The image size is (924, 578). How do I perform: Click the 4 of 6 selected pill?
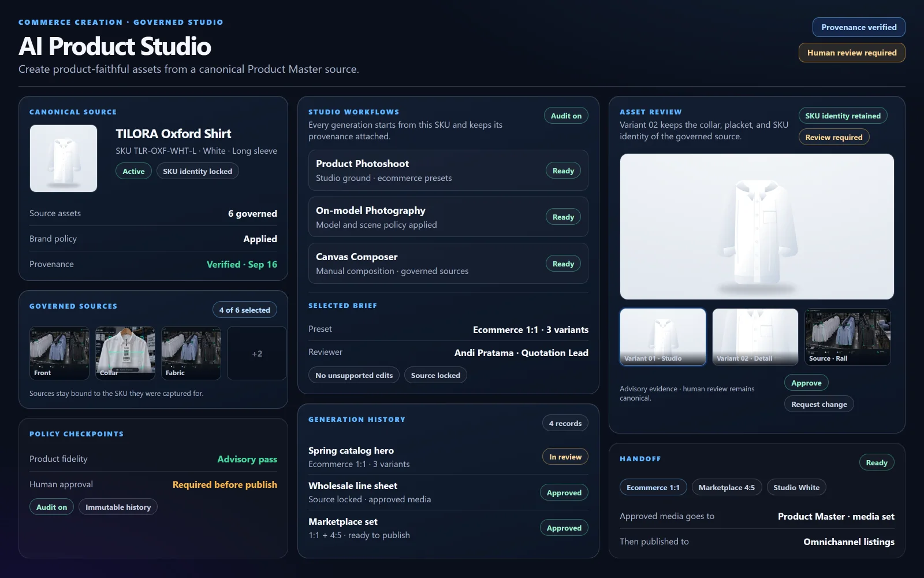coord(245,310)
